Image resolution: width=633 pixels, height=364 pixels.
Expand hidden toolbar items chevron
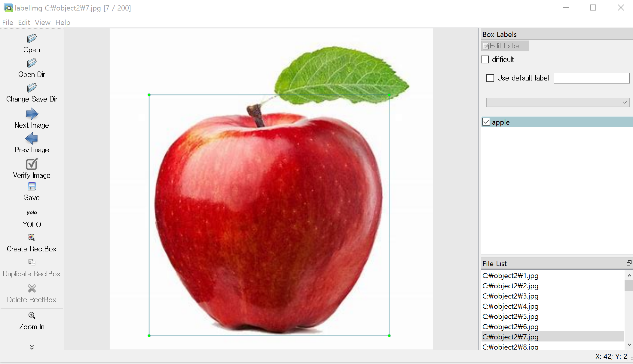tap(32, 347)
